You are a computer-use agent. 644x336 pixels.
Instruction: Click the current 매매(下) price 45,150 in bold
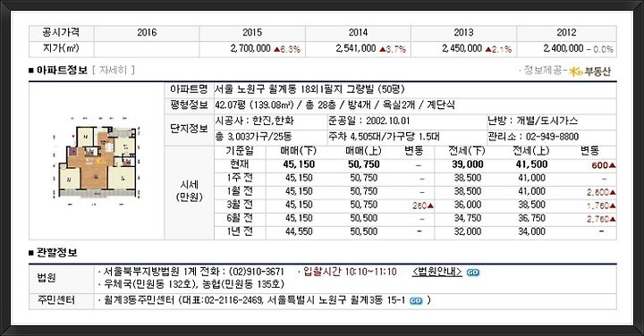tap(299, 165)
